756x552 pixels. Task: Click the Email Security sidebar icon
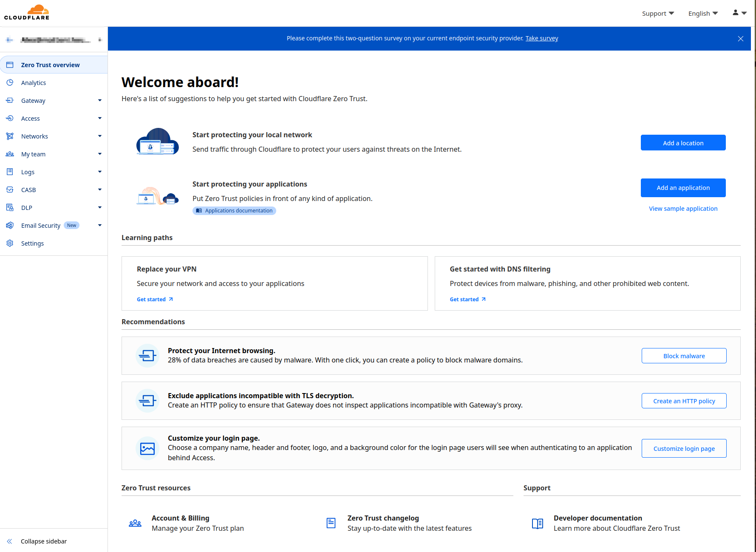coord(10,225)
